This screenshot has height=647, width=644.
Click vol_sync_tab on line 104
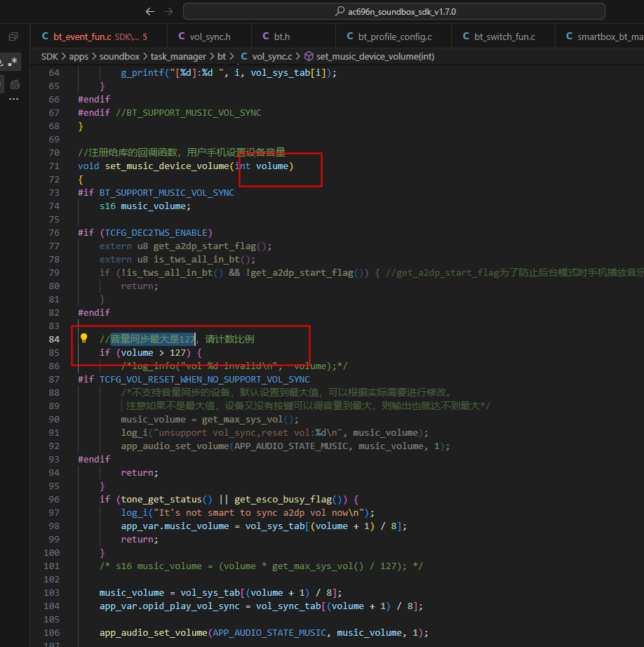(288, 606)
